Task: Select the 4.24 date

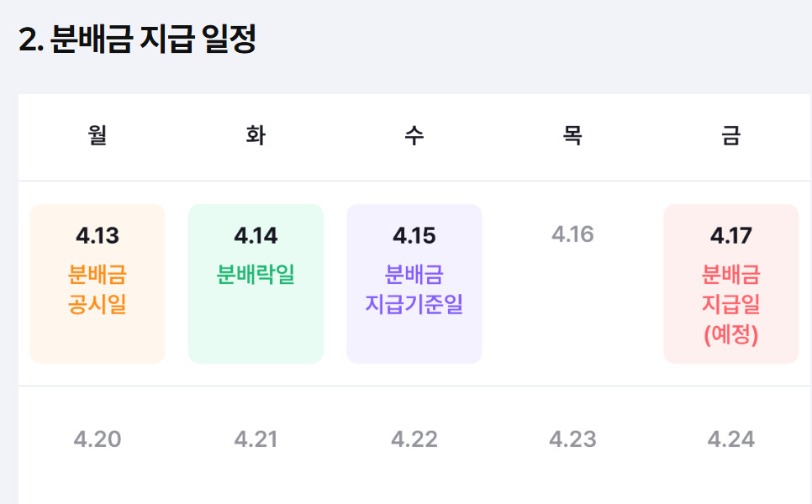Action: coord(730,439)
